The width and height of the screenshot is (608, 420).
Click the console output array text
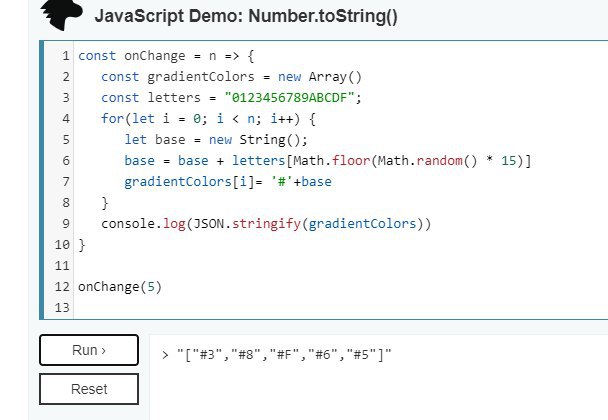[x=284, y=354]
